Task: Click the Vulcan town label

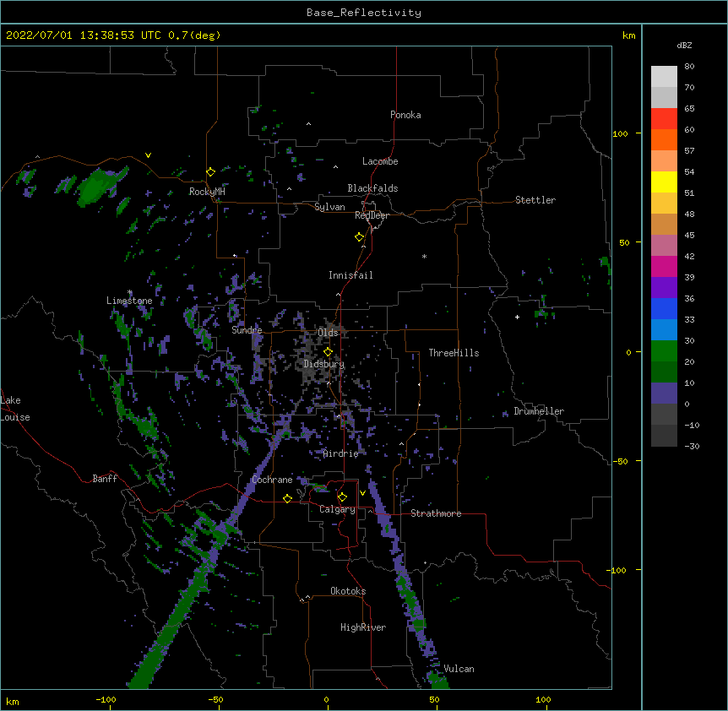Action: (459, 669)
